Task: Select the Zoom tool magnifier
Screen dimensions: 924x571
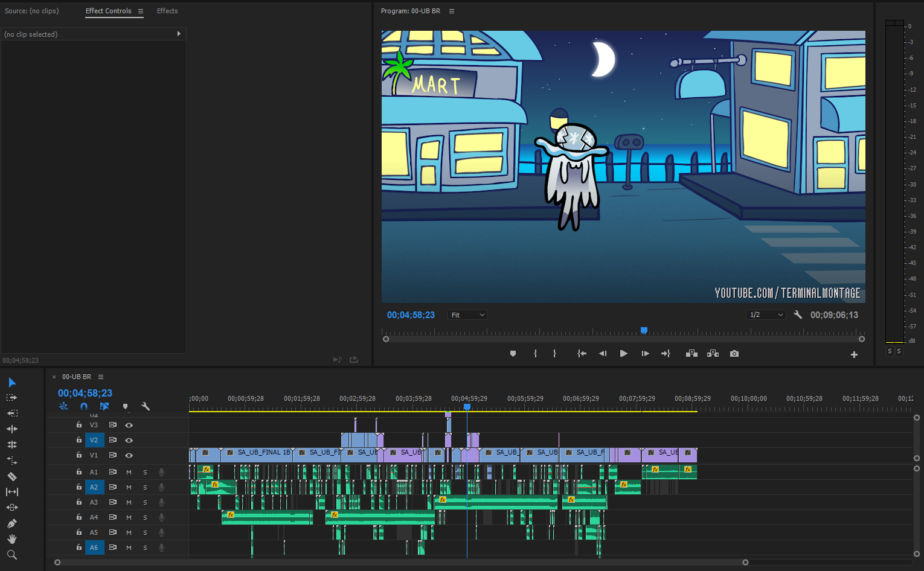Action: click(12, 555)
